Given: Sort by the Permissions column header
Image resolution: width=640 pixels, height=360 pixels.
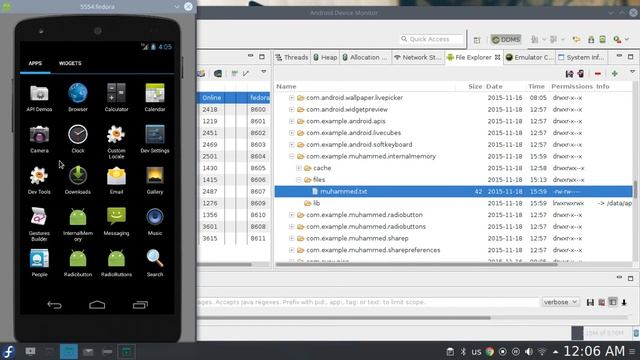Looking at the screenshot, I should tap(572, 87).
